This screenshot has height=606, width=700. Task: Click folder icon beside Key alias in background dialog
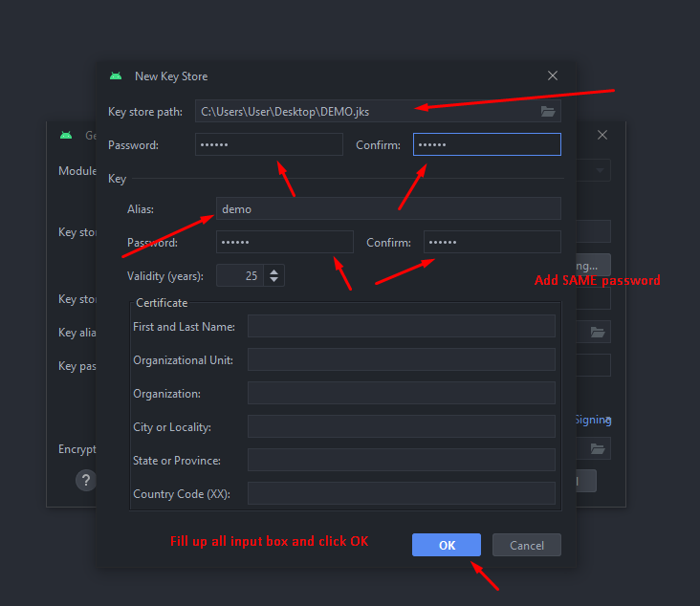tap(598, 333)
